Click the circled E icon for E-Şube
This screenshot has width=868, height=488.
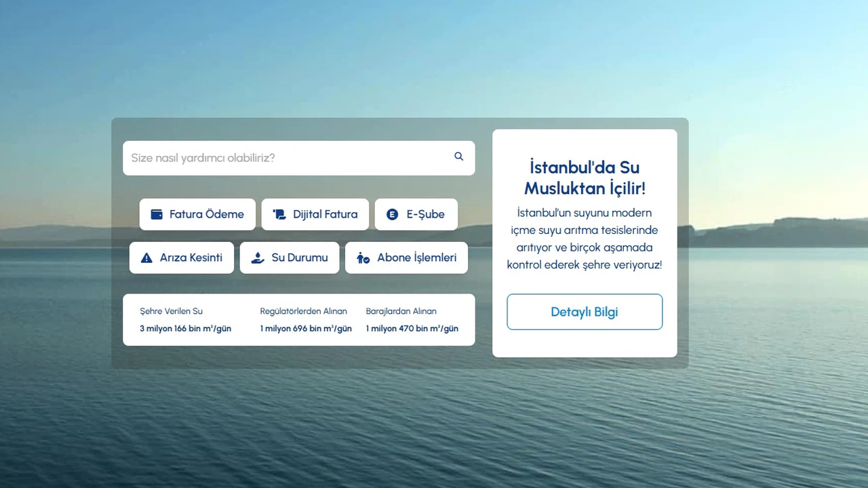pos(392,214)
